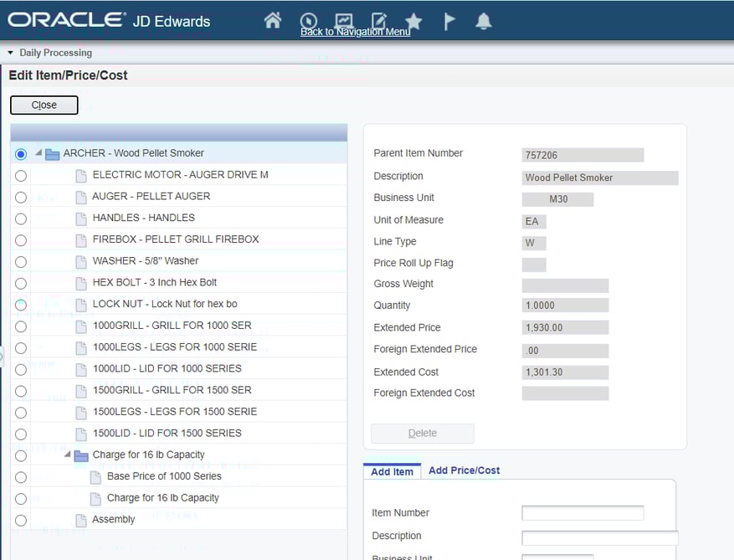Choose the Assembly row radio button
The width and height of the screenshot is (734, 560).
click(21, 520)
